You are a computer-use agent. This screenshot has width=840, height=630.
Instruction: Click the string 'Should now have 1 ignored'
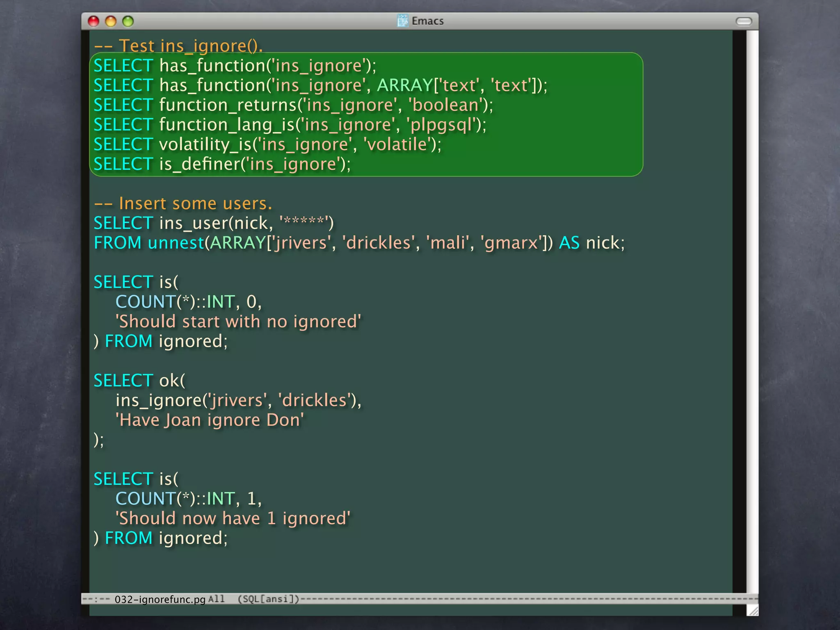[233, 518]
